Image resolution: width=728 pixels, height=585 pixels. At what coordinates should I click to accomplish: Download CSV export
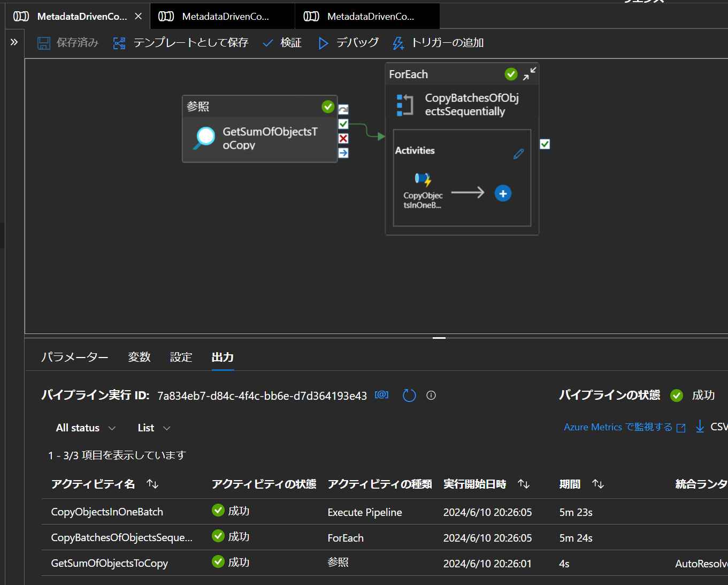coord(711,427)
